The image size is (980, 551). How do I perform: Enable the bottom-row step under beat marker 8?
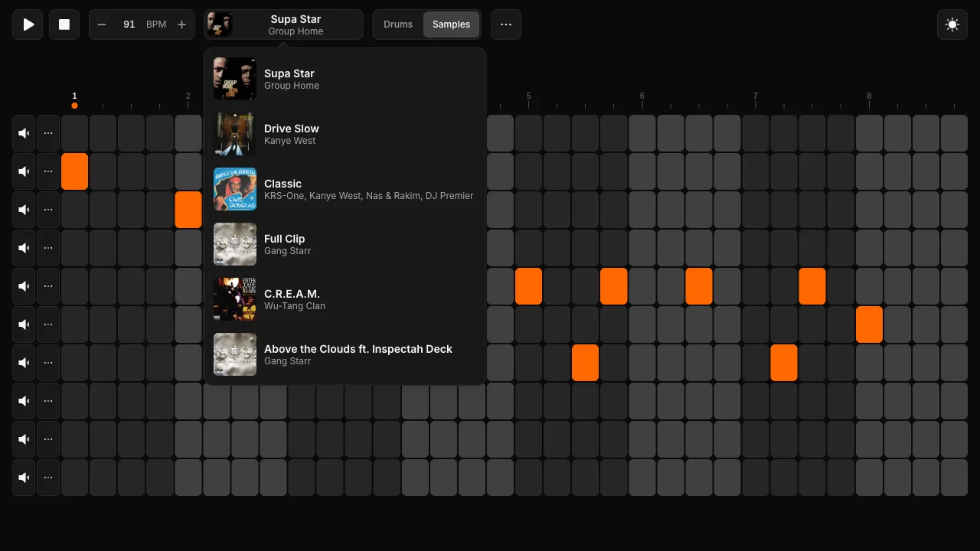coord(869,478)
